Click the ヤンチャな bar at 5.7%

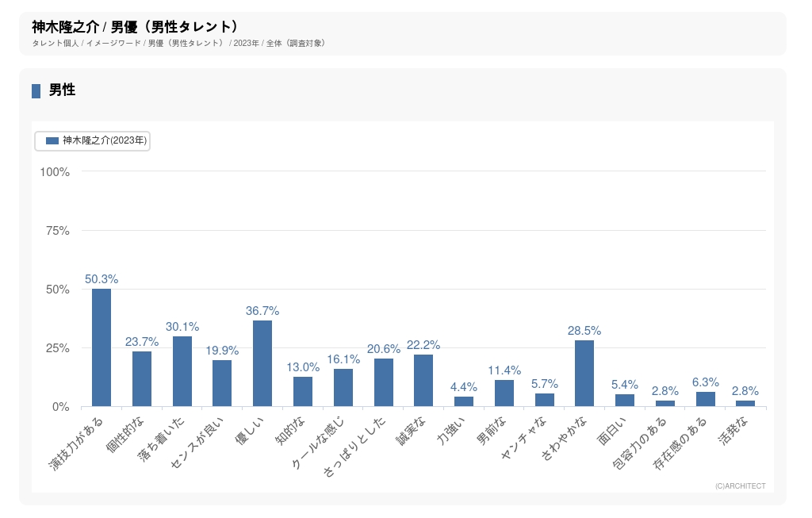point(545,400)
